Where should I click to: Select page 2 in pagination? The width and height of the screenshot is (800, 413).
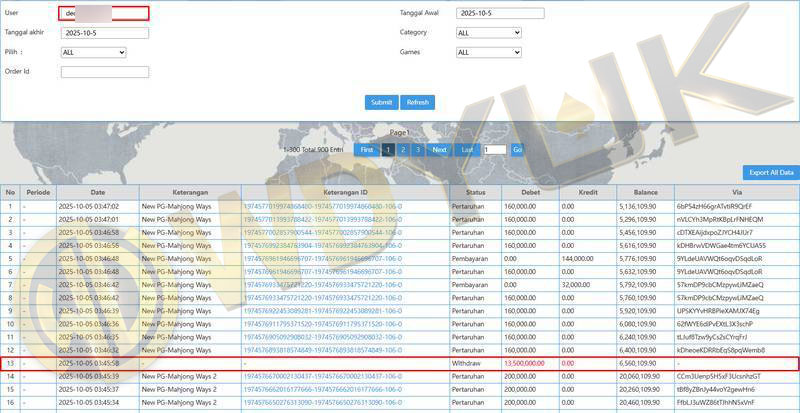pyautogui.click(x=402, y=149)
